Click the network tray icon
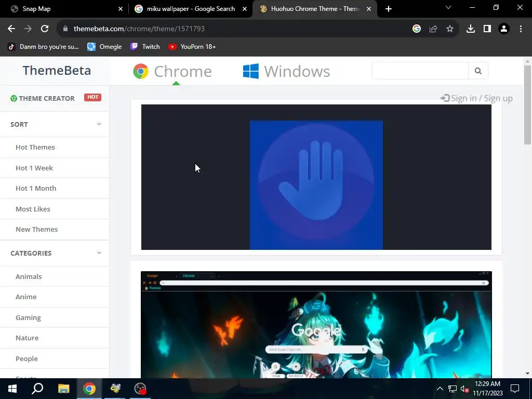Viewport: 532px width, 399px height. tap(453, 389)
